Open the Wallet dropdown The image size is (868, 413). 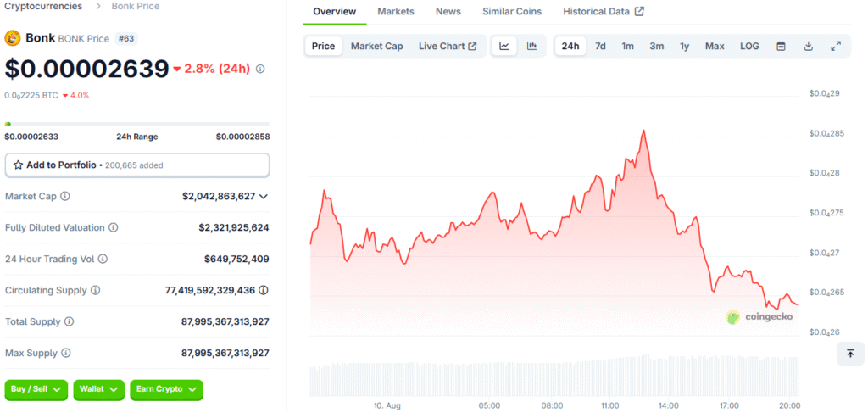tap(98, 390)
